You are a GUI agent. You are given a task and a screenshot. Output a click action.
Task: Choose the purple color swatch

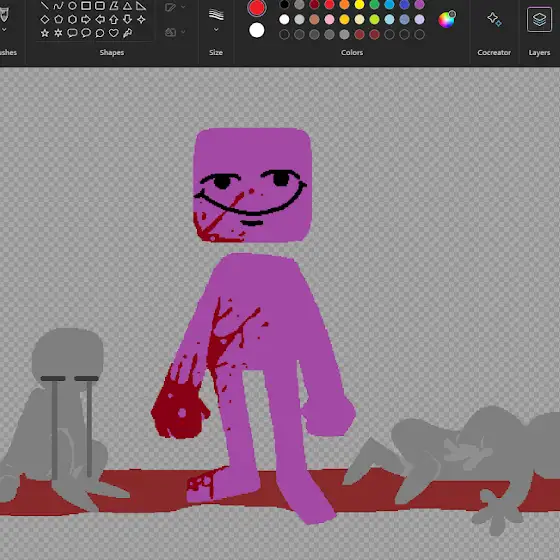tap(419, 5)
